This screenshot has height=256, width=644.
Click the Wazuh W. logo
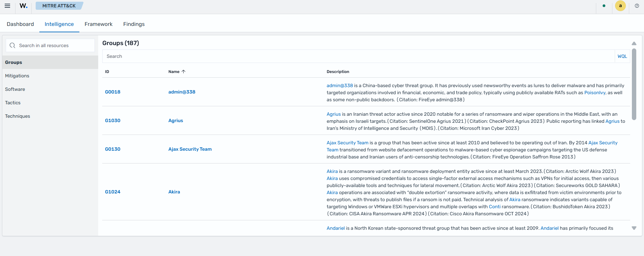tap(24, 6)
